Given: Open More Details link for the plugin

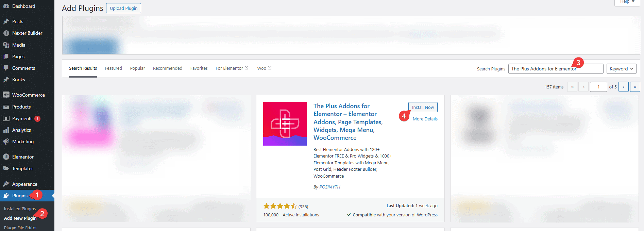Looking at the screenshot, I should coord(425,119).
